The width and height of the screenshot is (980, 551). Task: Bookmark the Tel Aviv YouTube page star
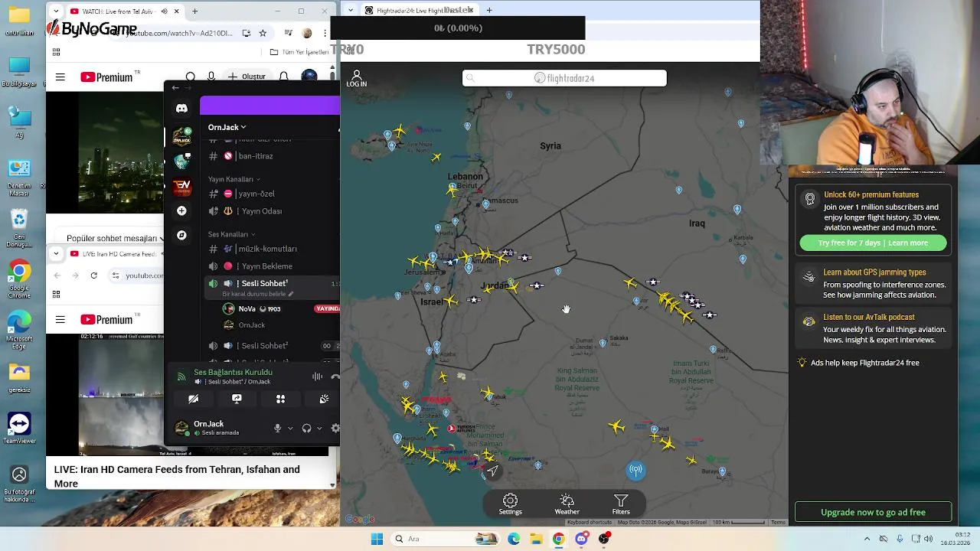point(263,34)
